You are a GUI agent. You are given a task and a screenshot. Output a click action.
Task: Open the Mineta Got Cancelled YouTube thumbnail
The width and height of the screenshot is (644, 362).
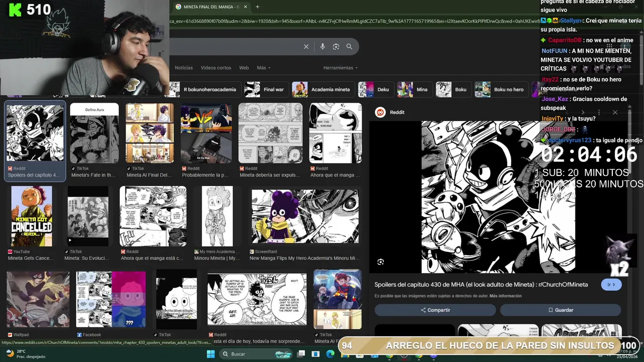(x=32, y=216)
